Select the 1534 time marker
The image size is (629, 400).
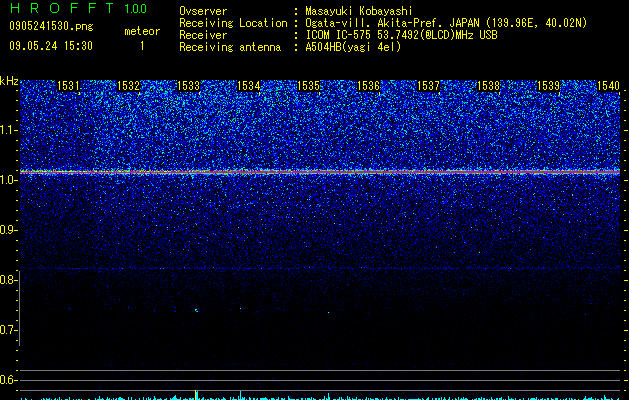pos(249,86)
